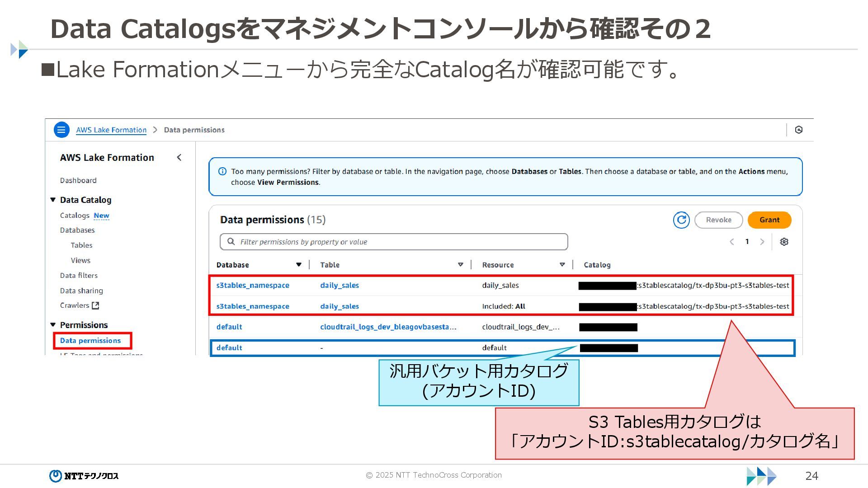Open the hamburger navigation menu icon
This screenshot has width=868, height=488.
click(x=61, y=130)
